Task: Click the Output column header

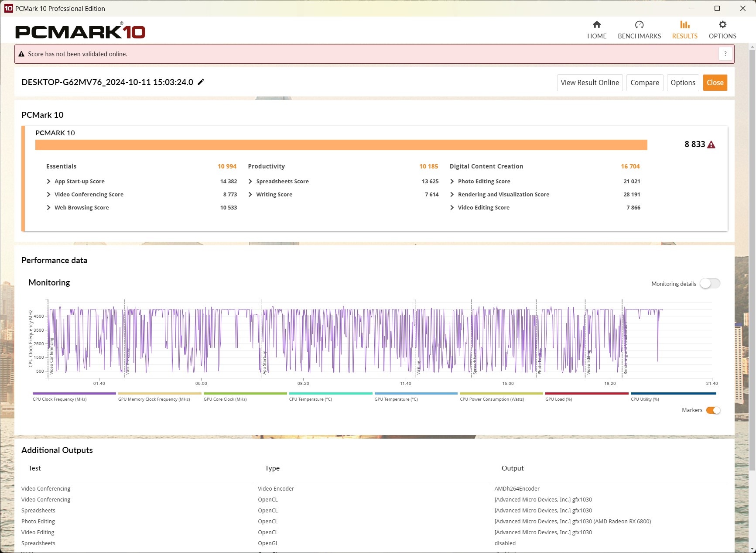Action: point(513,468)
